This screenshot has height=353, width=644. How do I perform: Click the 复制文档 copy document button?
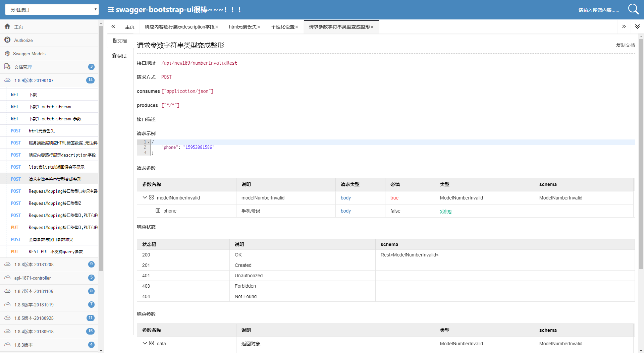click(x=625, y=45)
